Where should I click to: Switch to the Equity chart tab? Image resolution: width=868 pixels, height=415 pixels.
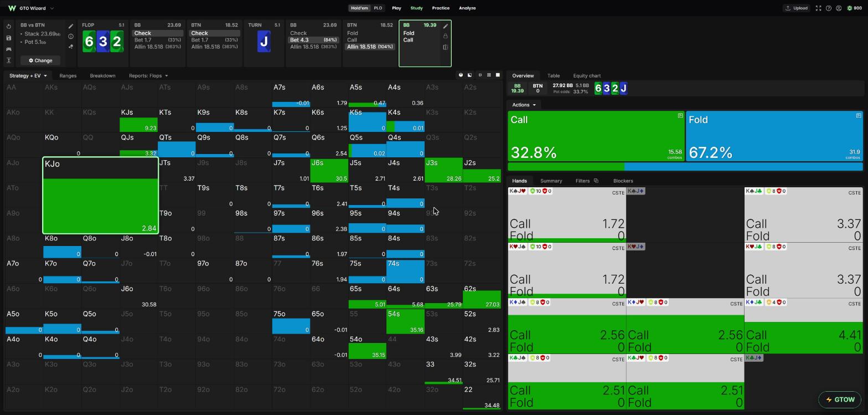pos(587,76)
